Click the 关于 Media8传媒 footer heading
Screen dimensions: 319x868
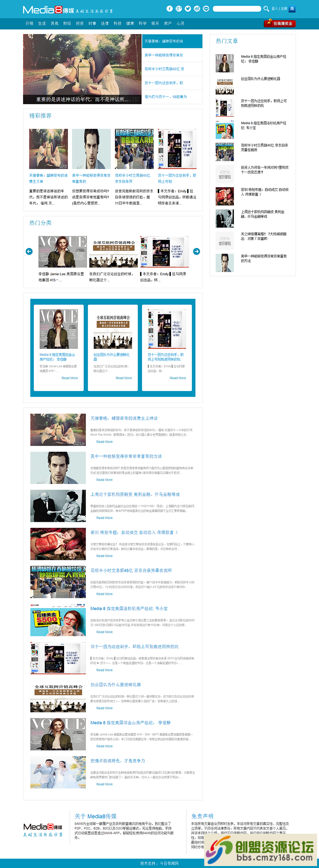[96, 816]
